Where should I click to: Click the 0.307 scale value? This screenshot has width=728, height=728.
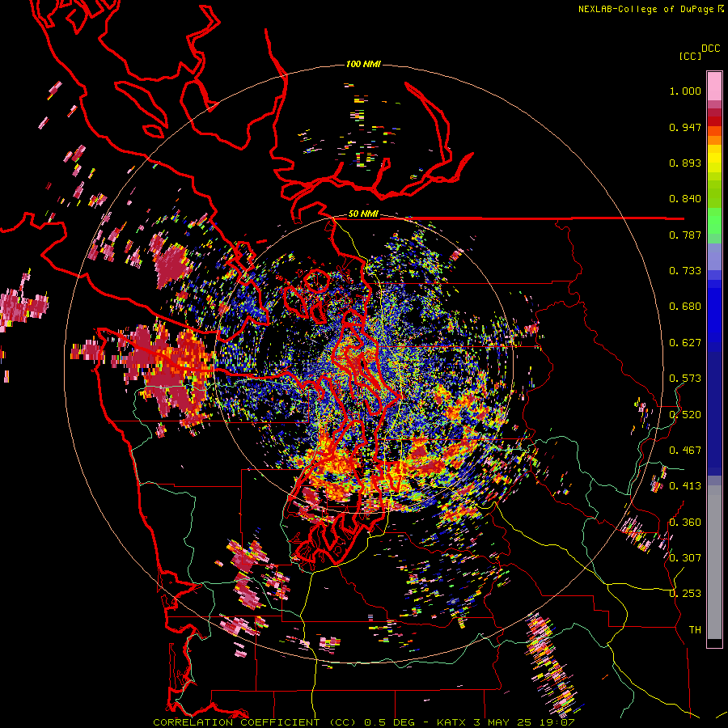pos(685,558)
